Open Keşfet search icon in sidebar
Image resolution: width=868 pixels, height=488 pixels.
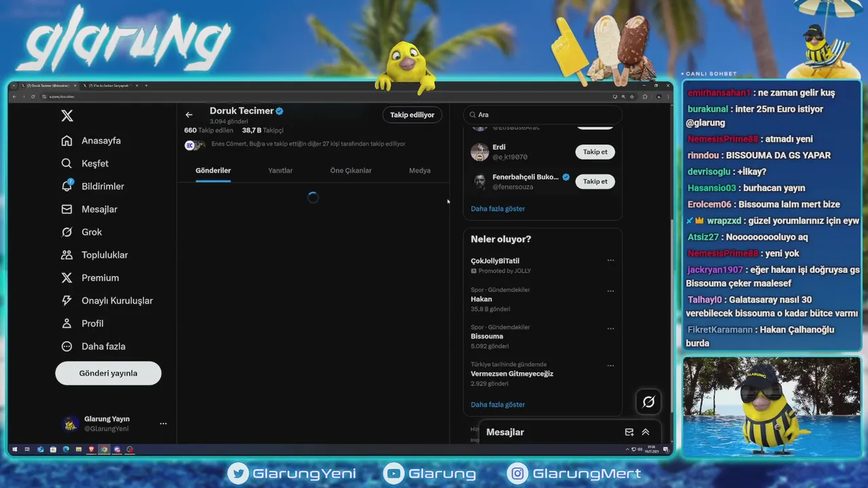pyautogui.click(x=66, y=163)
